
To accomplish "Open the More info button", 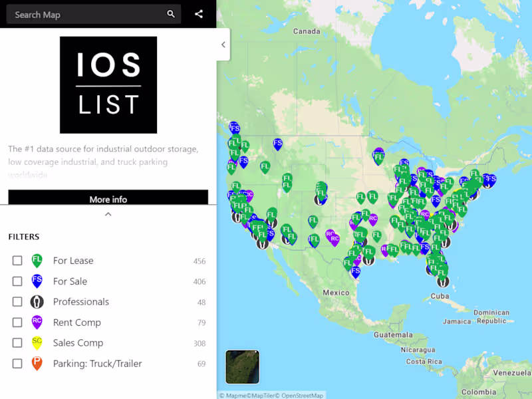I will pos(108,198).
